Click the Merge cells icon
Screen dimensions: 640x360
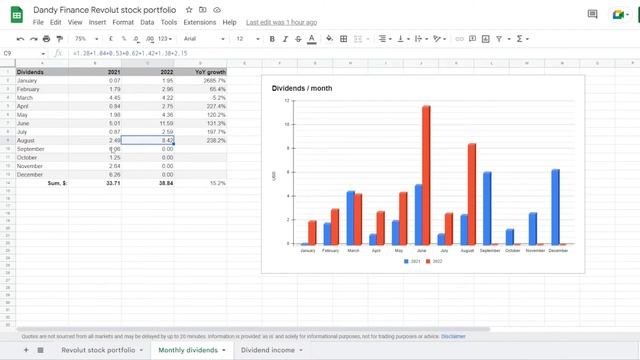(358, 39)
